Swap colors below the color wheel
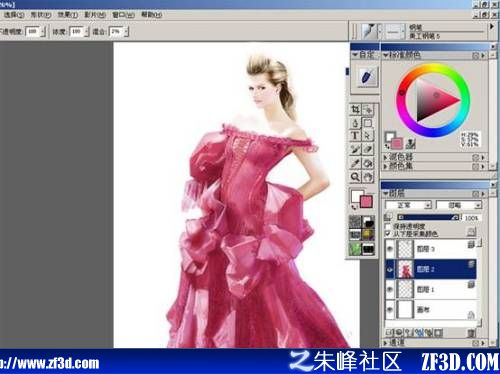The height and width of the screenshot is (374, 500). [387, 145]
